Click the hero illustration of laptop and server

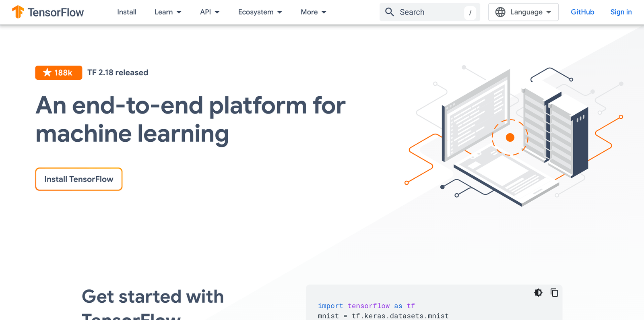coord(514,136)
